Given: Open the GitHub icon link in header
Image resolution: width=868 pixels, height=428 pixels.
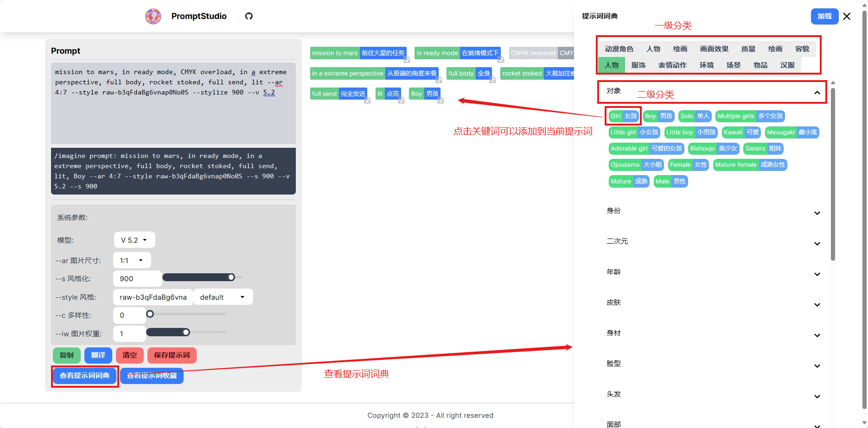Looking at the screenshot, I should tap(249, 16).
